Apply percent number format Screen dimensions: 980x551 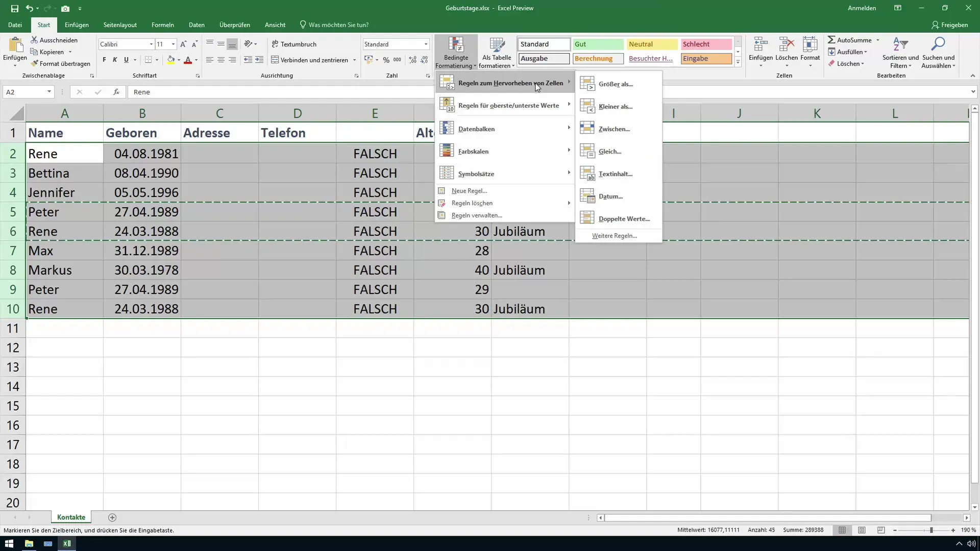tap(386, 60)
